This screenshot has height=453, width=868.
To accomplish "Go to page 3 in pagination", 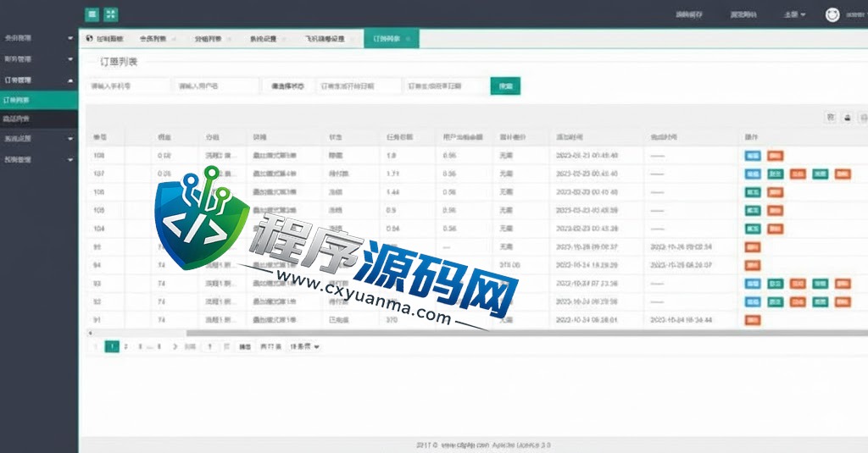I will tap(140, 347).
